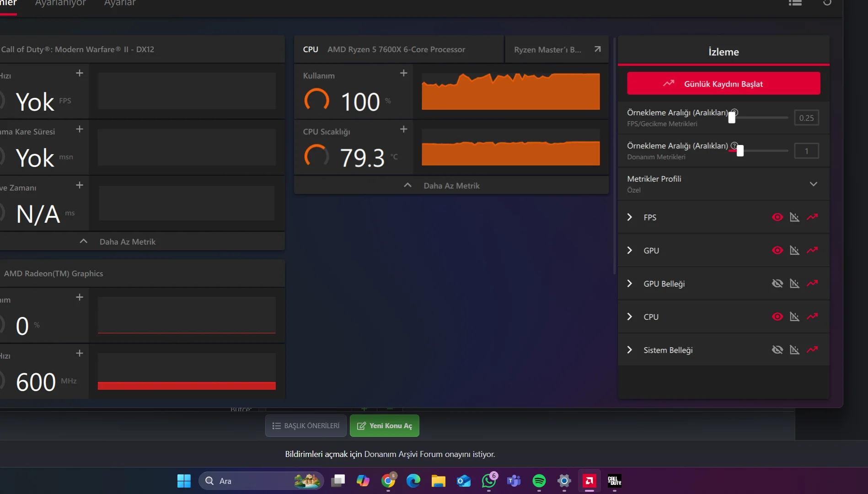
Task: Enable GPU Belleği overlay visibility
Action: [x=777, y=284]
